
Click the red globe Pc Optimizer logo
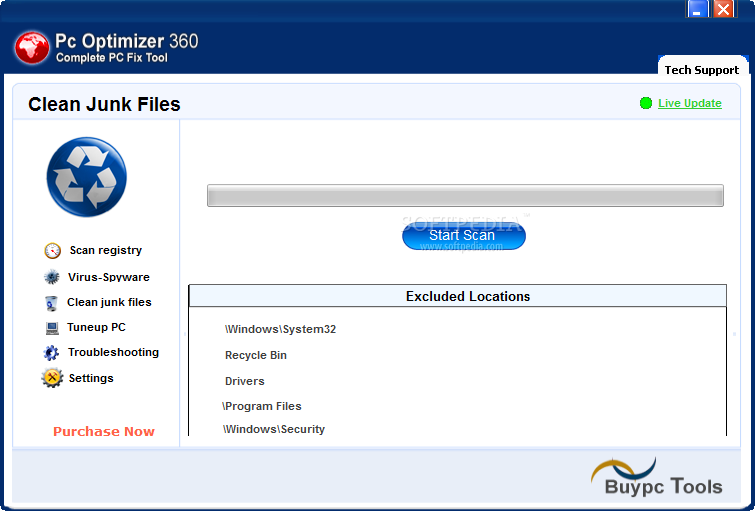click(x=32, y=48)
